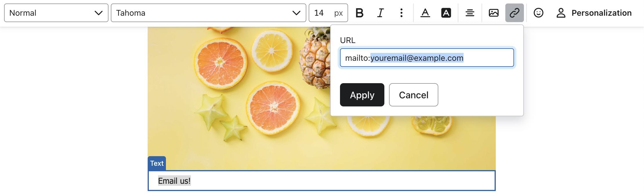Choose the text color tool
The height and width of the screenshot is (196, 644).
(x=425, y=13)
